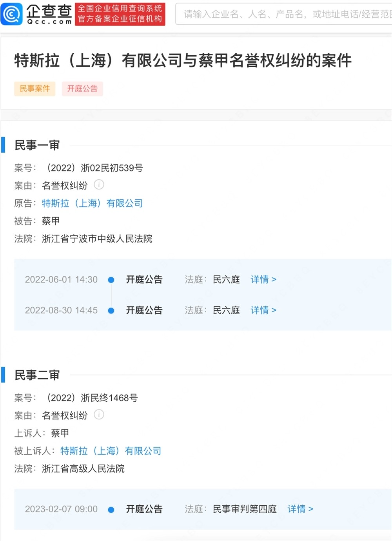392x541 pixels.
Task: Open appellee 特斯拉（上海）有限公司 link
Action: pyautogui.click(x=111, y=451)
